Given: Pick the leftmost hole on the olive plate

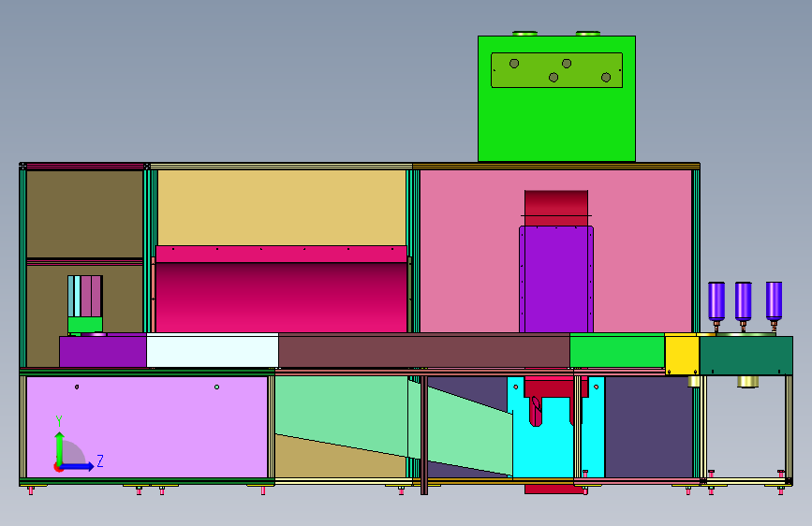Looking at the screenshot, I should pyautogui.click(x=514, y=63).
